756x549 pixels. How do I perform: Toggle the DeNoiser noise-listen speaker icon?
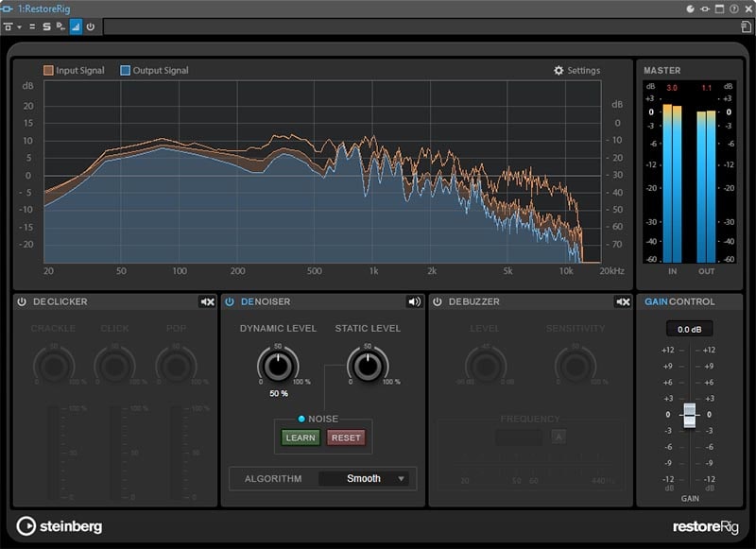point(415,301)
